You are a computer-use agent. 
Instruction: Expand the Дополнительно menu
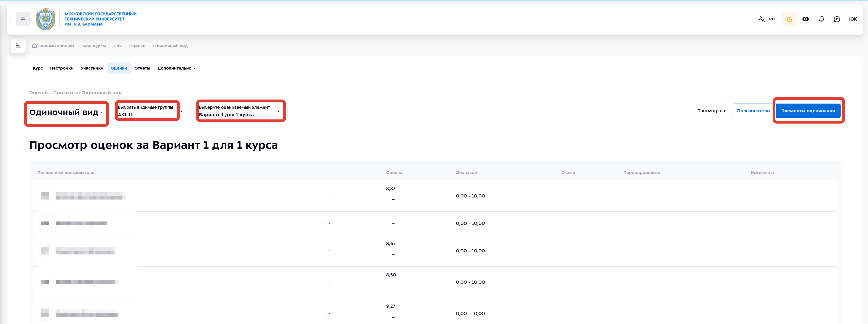[176, 68]
